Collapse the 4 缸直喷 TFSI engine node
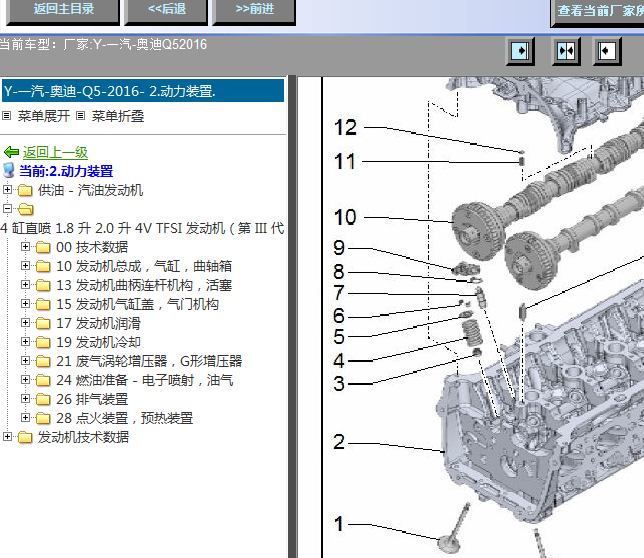644x558 pixels. [x=7, y=209]
